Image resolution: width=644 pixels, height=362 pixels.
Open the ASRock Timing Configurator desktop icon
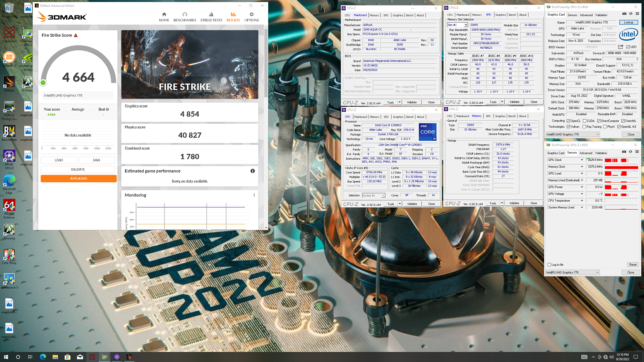[9, 111]
